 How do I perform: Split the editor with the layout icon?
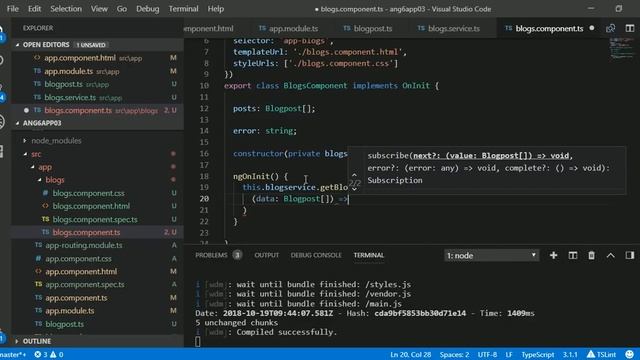(x=630, y=28)
